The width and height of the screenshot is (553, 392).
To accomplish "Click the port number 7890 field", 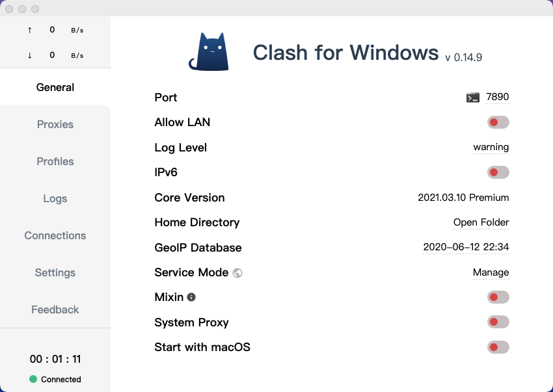I will pyautogui.click(x=497, y=97).
